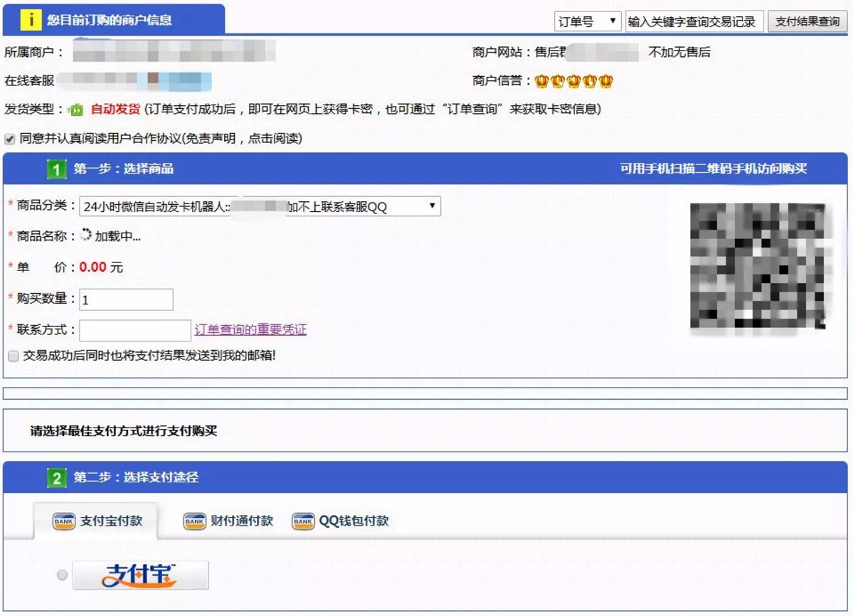Click the 支付结果查询 button
The height and width of the screenshot is (616, 853).
807,22
